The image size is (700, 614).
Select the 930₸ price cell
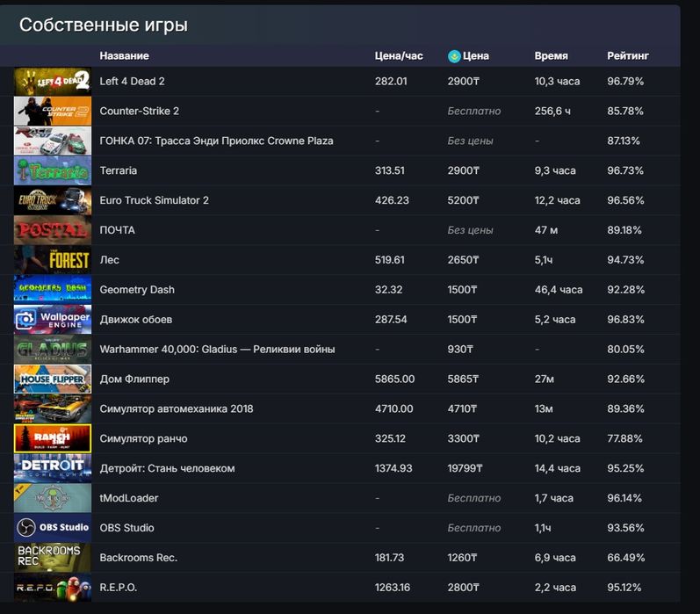pos(460,350)
